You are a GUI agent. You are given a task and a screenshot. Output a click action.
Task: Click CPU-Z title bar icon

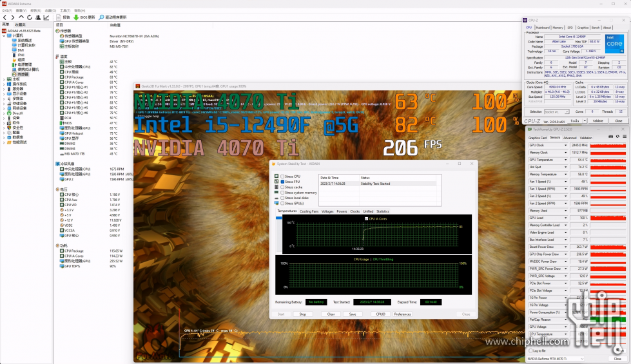coord(525,20)
